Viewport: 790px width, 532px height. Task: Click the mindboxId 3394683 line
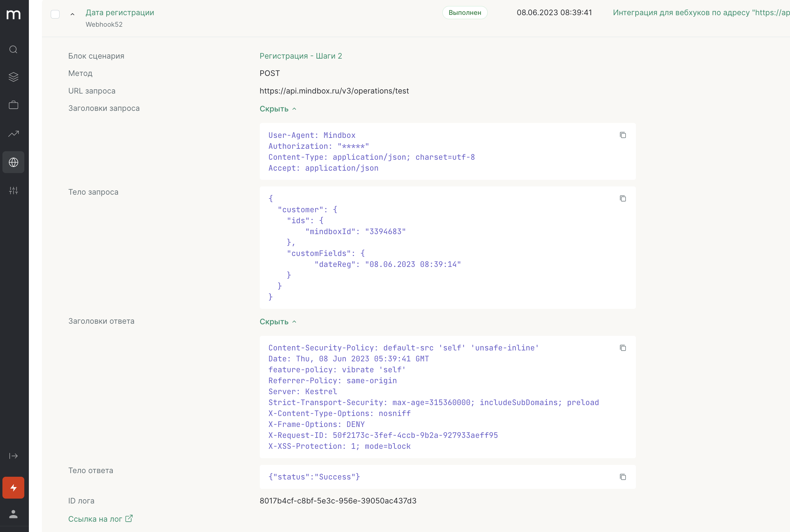(355, 231)
